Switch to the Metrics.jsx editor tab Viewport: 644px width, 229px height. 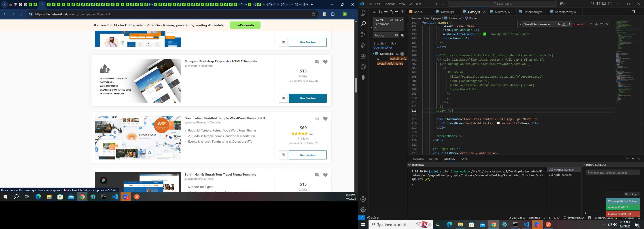(x=447, y=12)
